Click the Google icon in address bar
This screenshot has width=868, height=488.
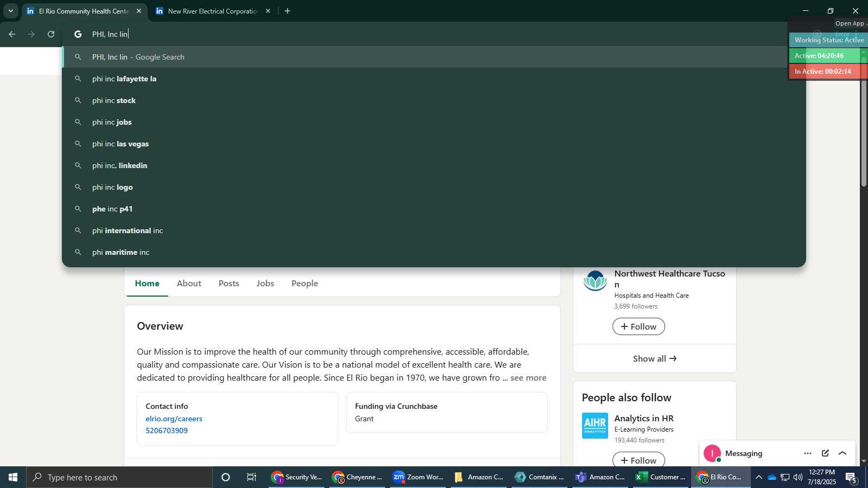(x=78, y=34)
